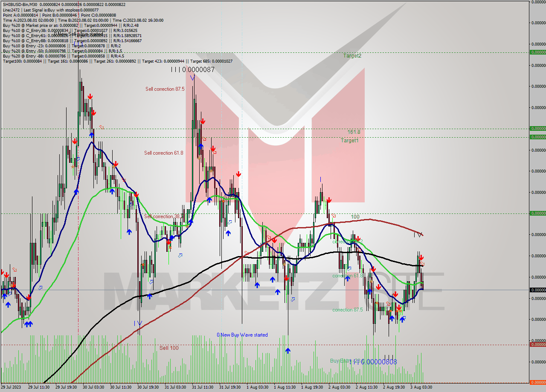Click the '1 Aug 11:30' time axis label
This screenshot has height=392, width=546.
(285, 387)
